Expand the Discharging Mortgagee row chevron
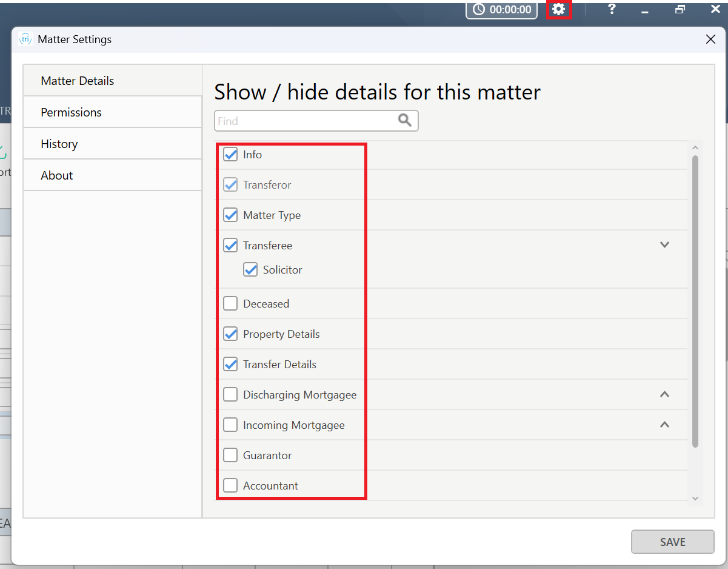The height and width of the screenshot is (569, 728). point(664,394)
